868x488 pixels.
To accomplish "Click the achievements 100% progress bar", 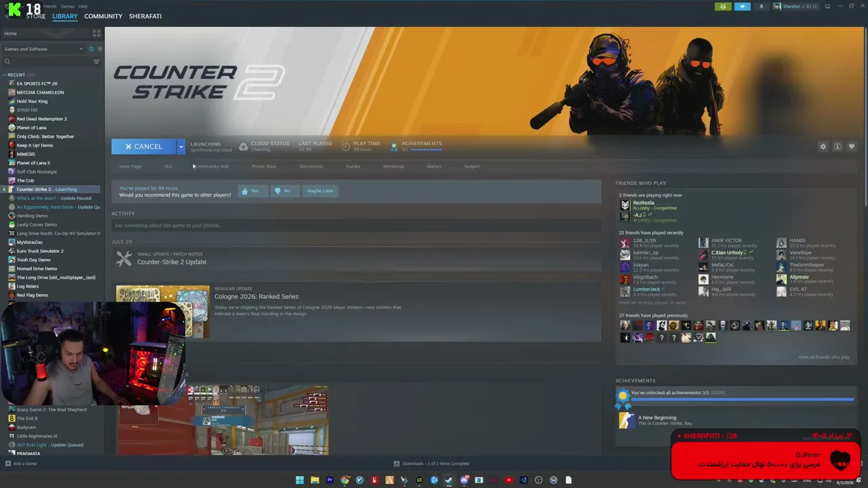I will (x=743, y=399).
